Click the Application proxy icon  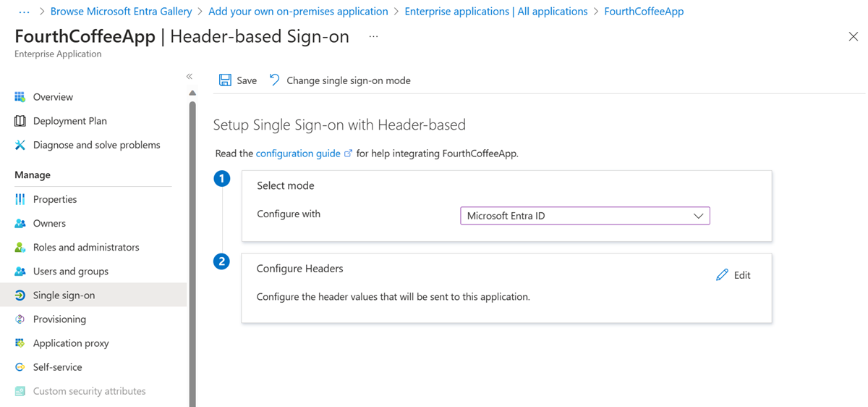[x=20, y=343]
